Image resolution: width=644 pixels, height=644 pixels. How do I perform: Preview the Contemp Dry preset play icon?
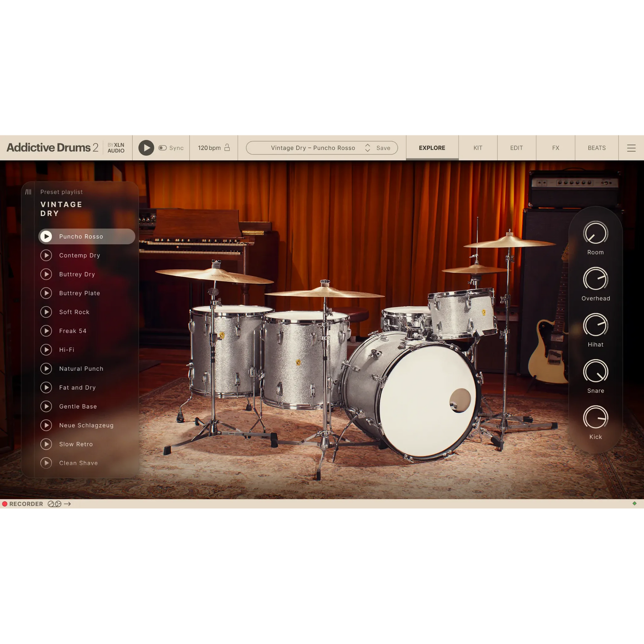click(x=46, y=255)
